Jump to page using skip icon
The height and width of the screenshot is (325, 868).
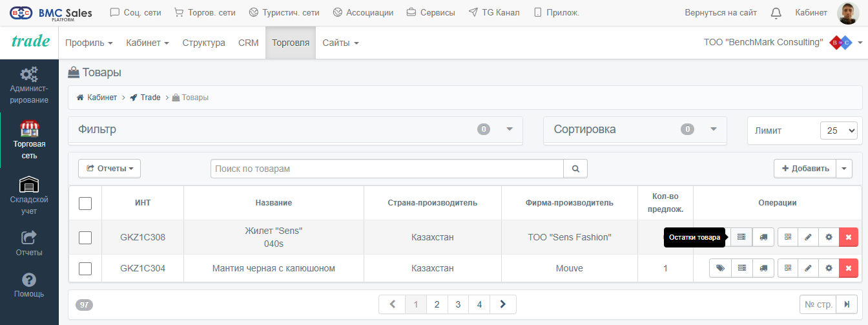(x=846, y=304)
